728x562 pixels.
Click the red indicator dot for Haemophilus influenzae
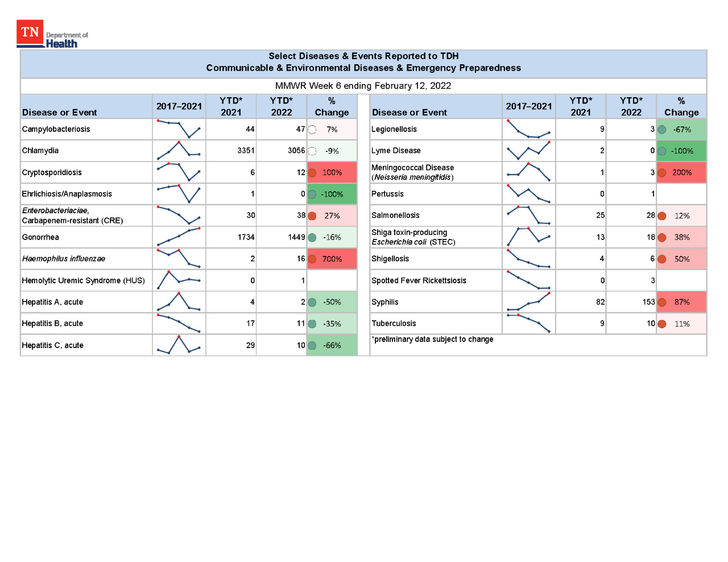coord(312,259)
